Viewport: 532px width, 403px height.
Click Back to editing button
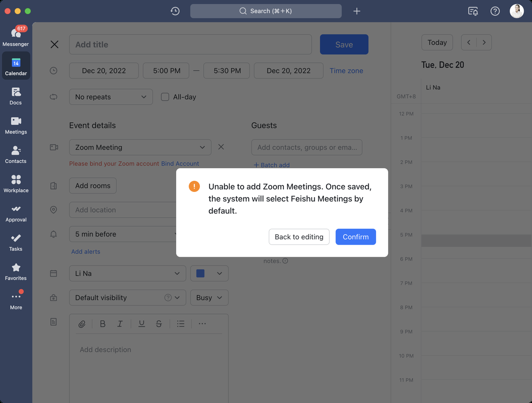tap(299, 237)
